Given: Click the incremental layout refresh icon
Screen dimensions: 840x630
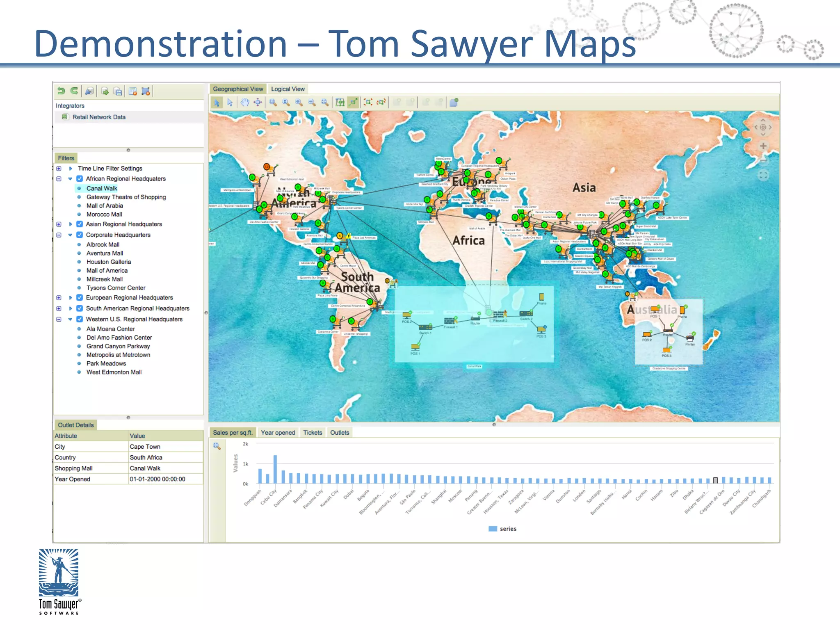Looking at the screenshot, I should (381, 102).
